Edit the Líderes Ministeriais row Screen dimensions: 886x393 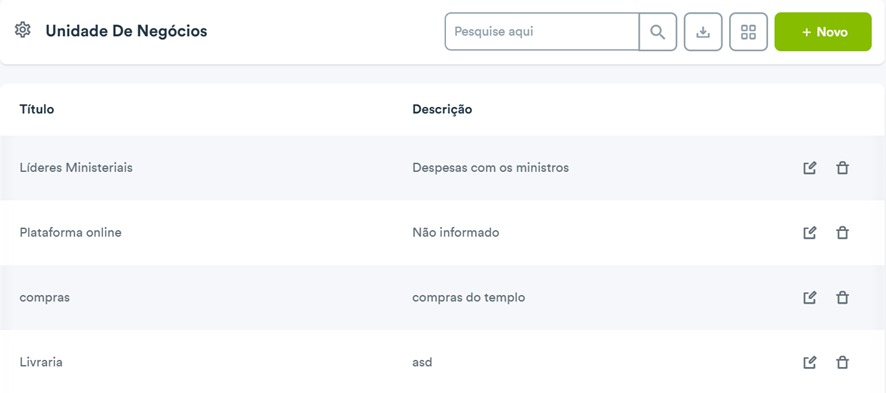pos(810,168)
